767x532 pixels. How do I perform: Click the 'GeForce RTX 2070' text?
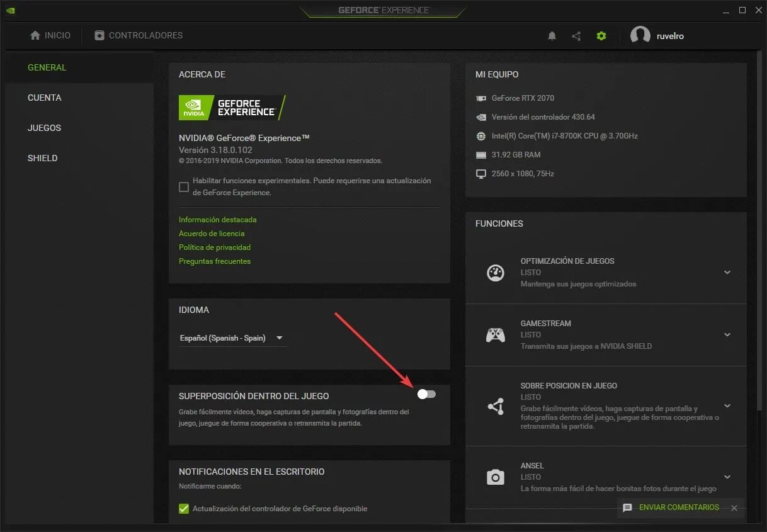[523, 98]
